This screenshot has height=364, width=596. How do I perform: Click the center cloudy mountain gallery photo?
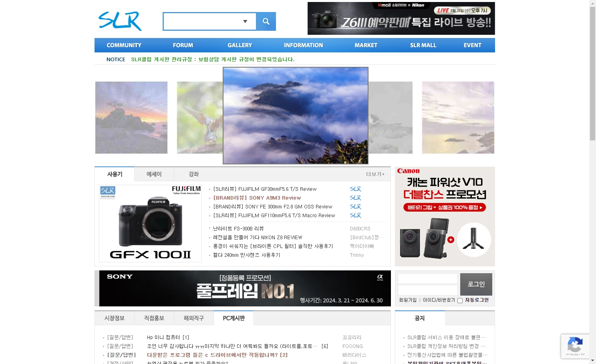296,116
